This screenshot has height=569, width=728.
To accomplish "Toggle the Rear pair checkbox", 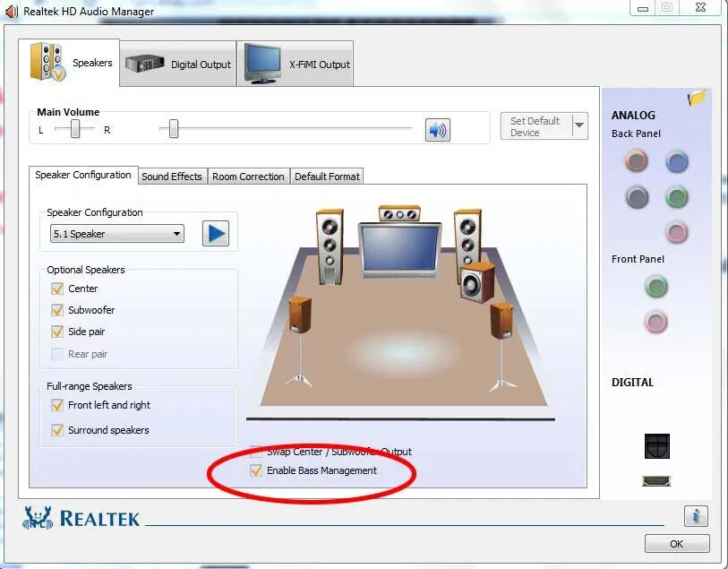I will (57, 354).
